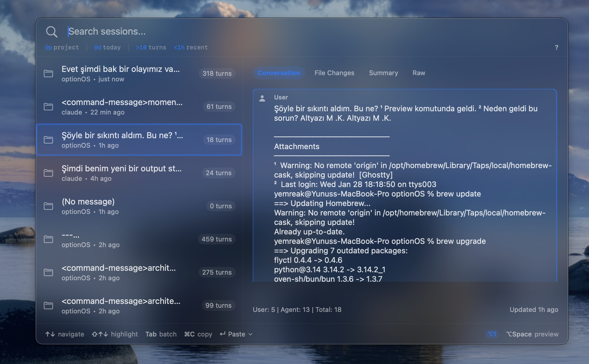Switch to the Raw tab
The width and height of the screenshot is (589, 364).
[419, 73]
